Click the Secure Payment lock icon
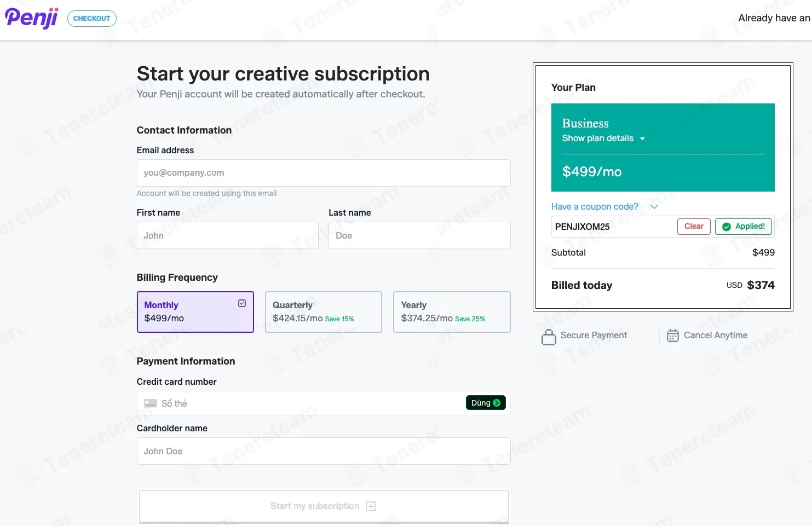The height and width of the screenshot is (526, 812). (x=549, y=337)
